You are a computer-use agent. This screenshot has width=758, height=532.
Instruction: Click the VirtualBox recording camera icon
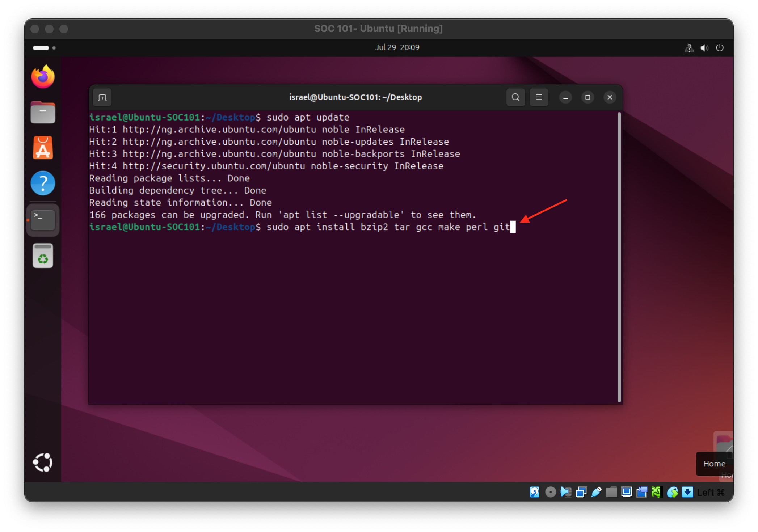(642, 492)
